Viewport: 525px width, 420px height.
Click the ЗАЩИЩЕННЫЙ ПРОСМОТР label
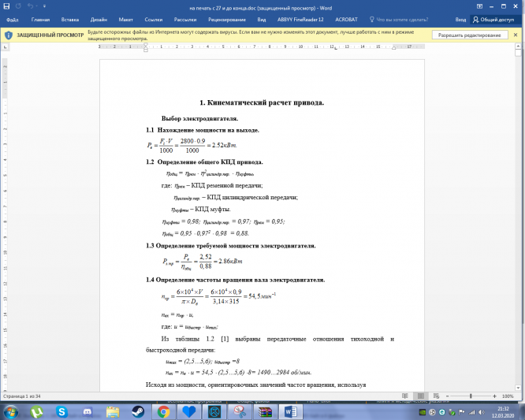coord(50,35)
